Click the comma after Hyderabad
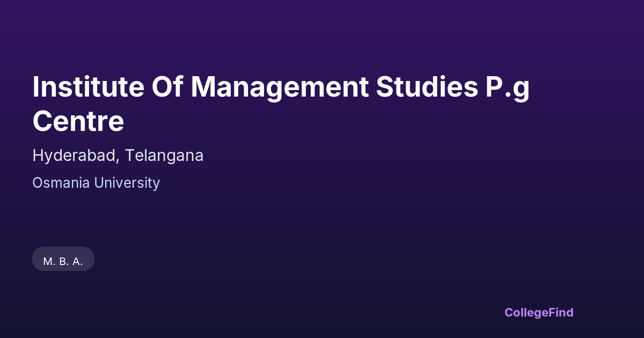The width and height of the screenshot is (644, 338). click(120, 160)
